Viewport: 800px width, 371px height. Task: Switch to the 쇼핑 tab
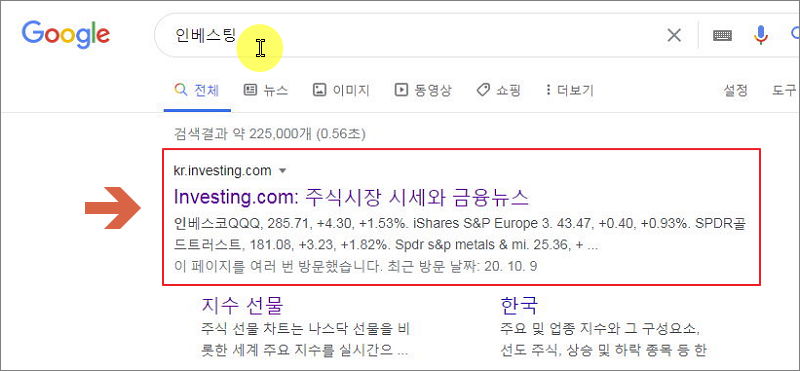[x=498, y=91]
